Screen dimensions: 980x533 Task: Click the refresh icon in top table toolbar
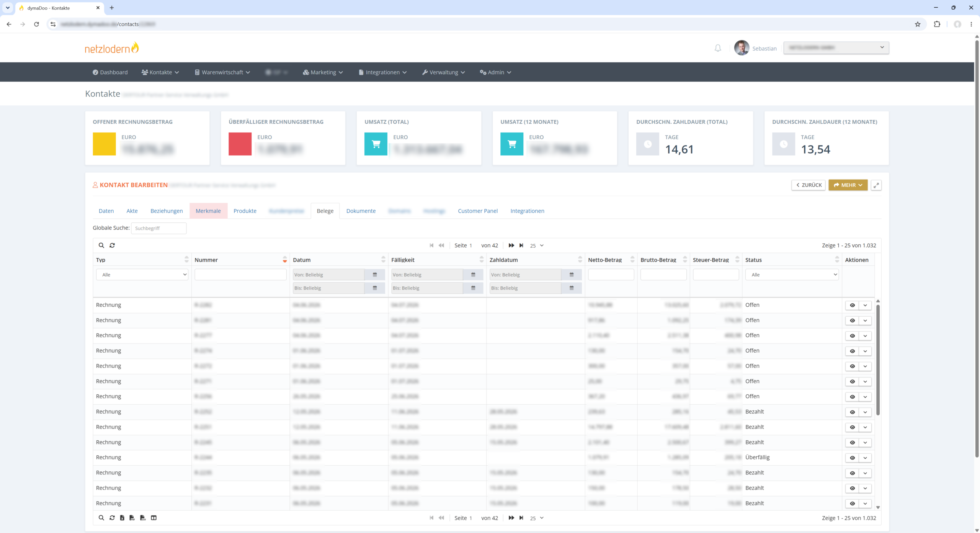click(112, 245)
